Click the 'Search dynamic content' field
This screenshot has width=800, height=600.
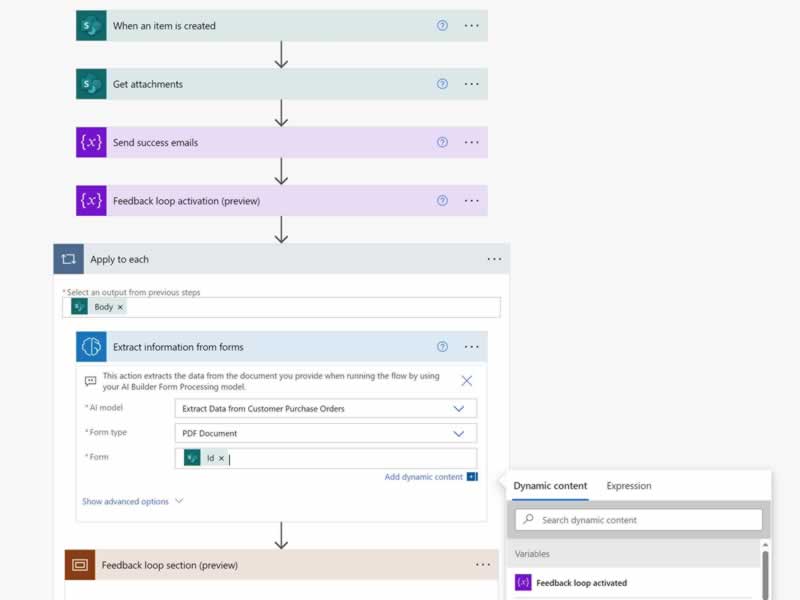coord(640,520)
